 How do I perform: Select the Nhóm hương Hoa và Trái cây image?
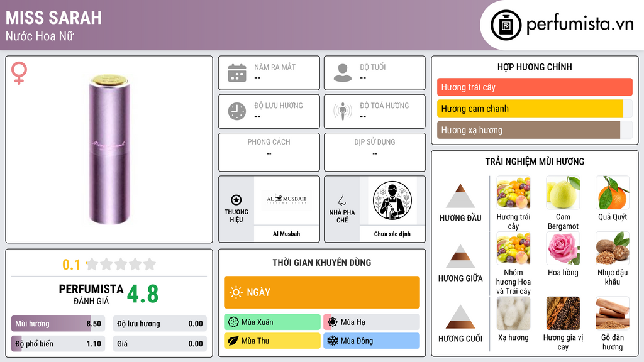pos(513,248)
